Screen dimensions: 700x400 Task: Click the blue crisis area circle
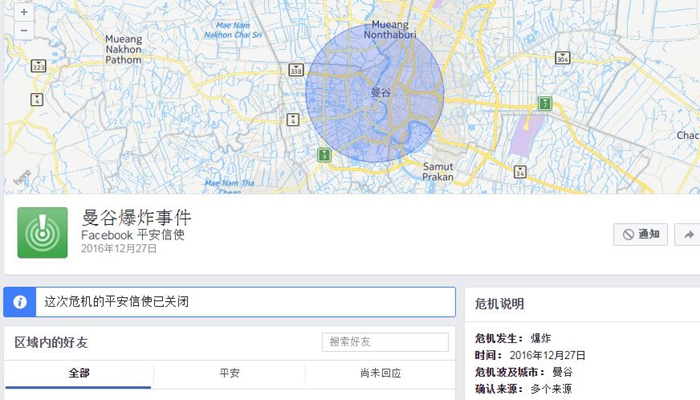coord(375,92)
